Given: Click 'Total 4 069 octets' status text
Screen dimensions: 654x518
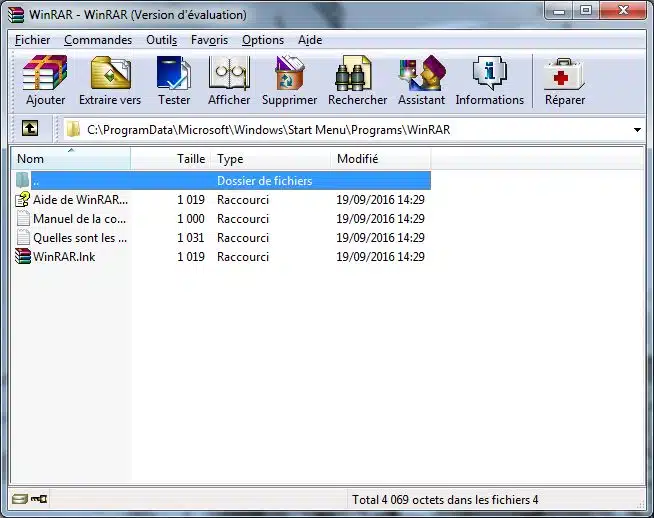Looking at the screenshot, I should 445,500.
